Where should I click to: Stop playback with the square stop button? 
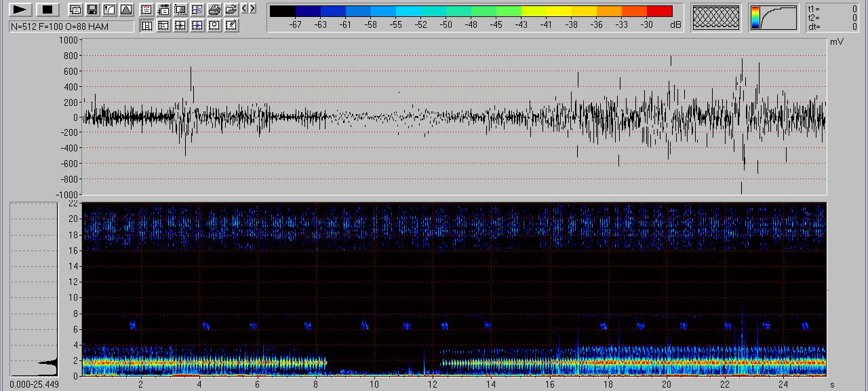47,10
